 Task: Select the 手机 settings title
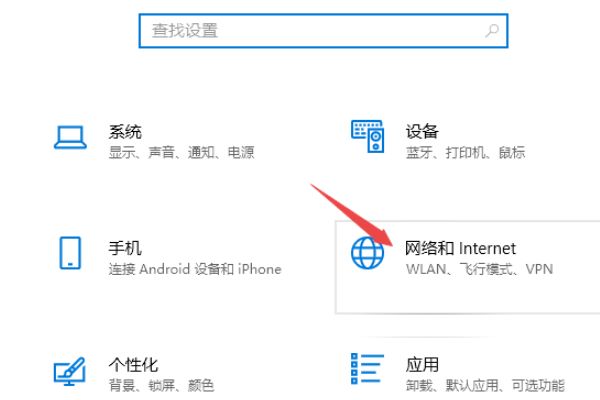click(125, 248)
